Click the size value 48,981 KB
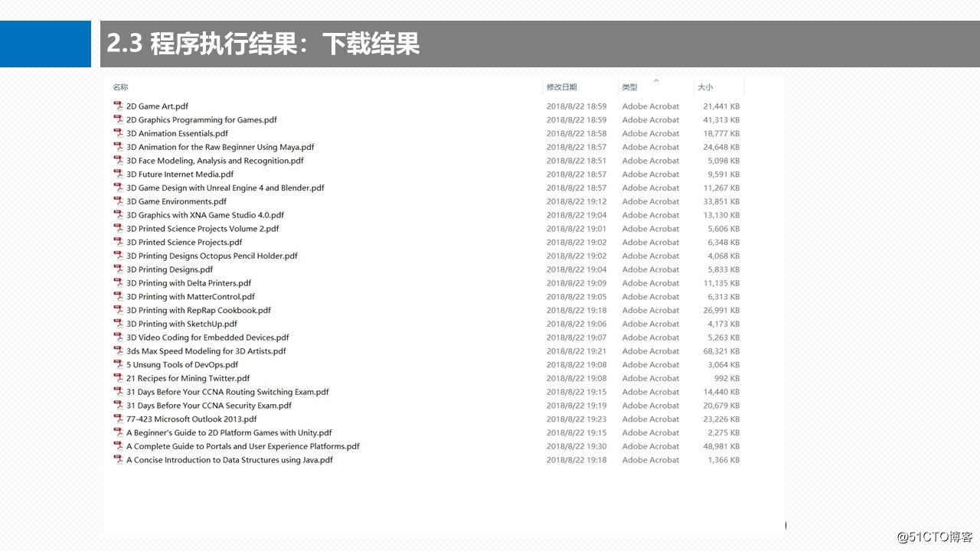Viewport: 980px width, 551px height. (721, 446)
